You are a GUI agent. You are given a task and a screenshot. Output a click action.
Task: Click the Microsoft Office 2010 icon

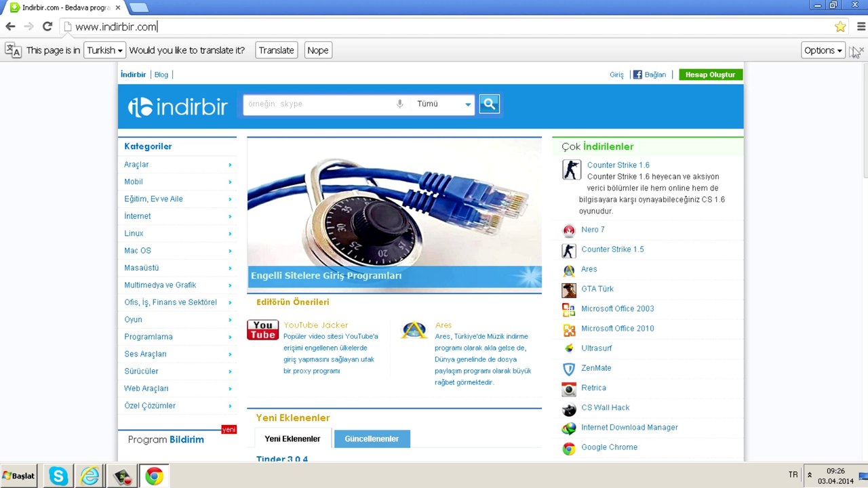coord(569,329)
